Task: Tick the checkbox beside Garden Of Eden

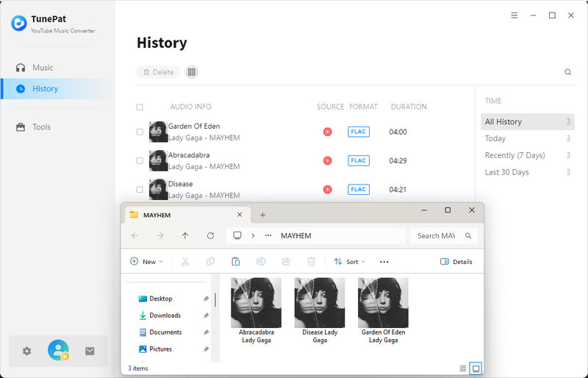Action: (140, 132)
